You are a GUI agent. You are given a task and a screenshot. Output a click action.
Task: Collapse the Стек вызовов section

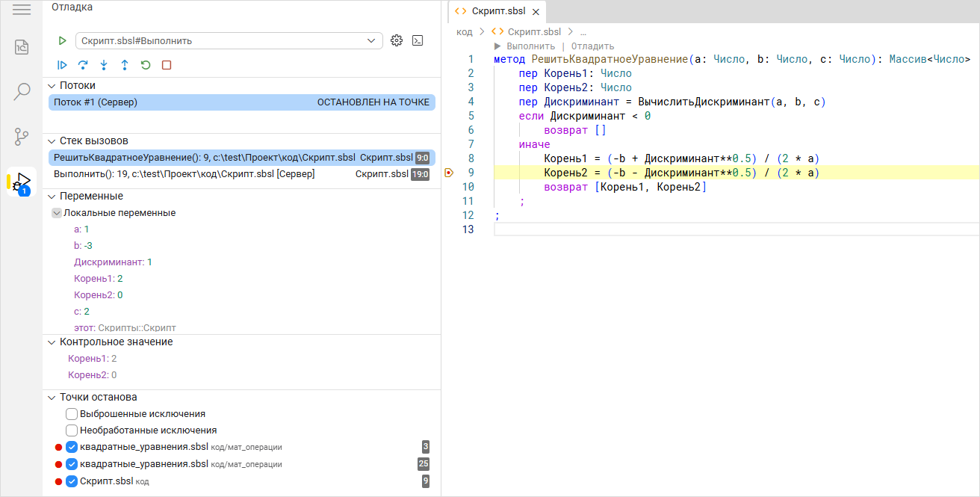coord(52,141)
